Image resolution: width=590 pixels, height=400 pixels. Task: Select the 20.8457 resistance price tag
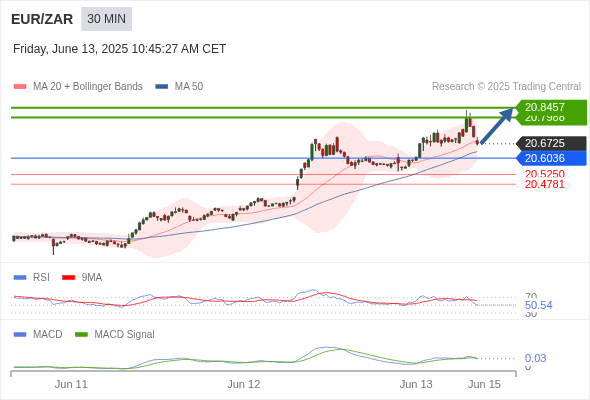[551, 107]
